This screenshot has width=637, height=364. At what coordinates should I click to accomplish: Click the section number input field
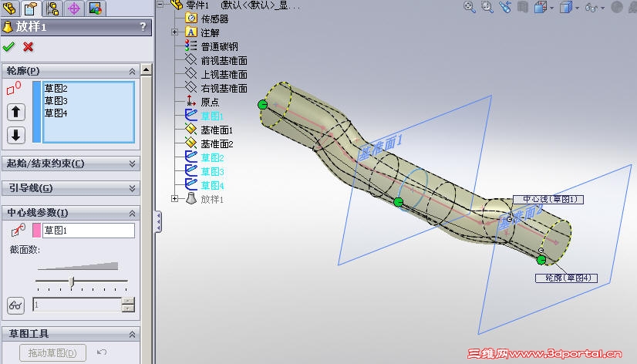tap(77, 305)
